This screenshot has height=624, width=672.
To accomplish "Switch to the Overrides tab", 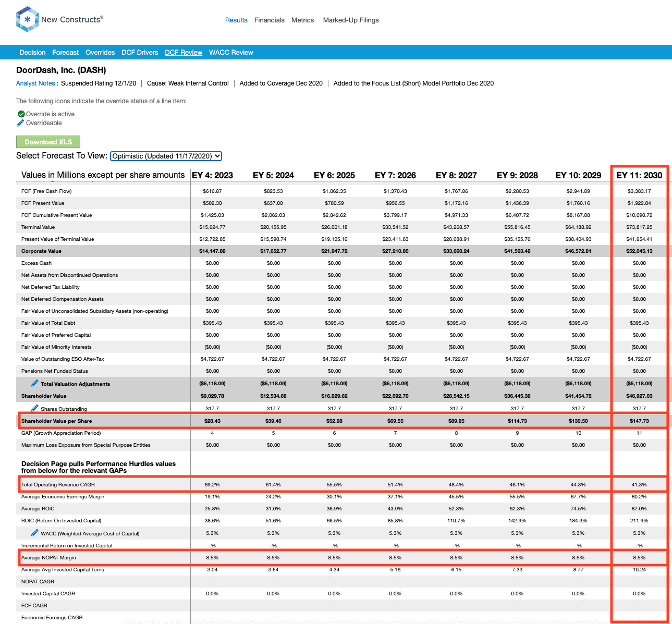I will (100, 53).
